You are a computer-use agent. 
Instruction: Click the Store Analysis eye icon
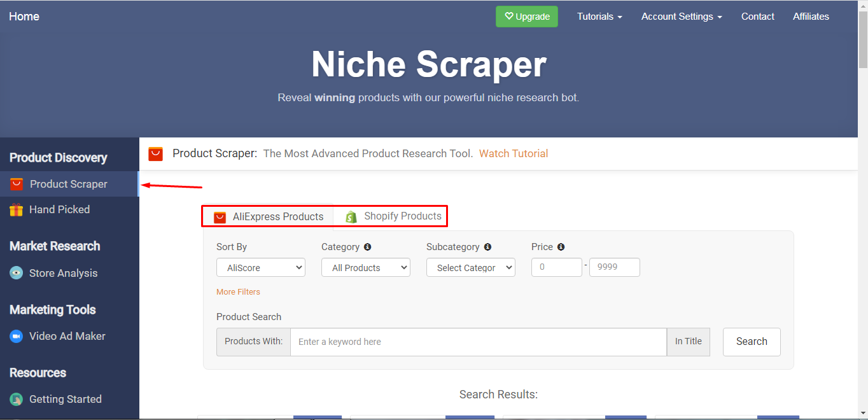click(17, 273)
